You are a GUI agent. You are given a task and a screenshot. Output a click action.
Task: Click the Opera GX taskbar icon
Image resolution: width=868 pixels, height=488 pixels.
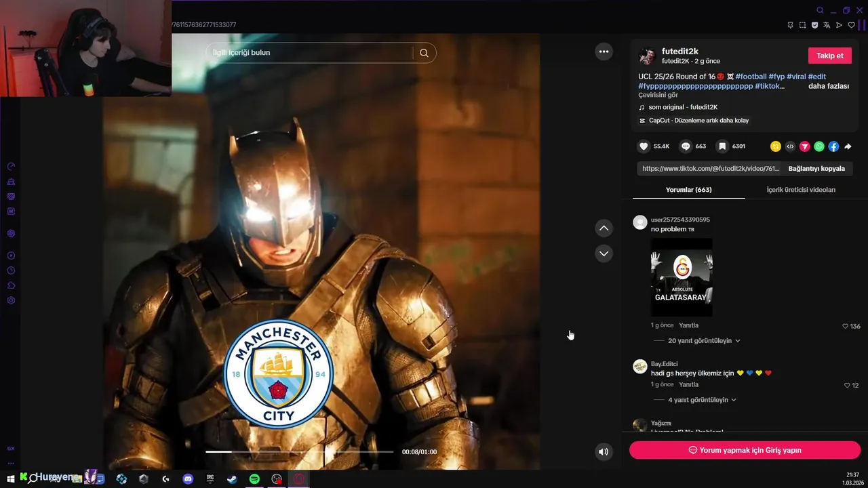[298, 479]
